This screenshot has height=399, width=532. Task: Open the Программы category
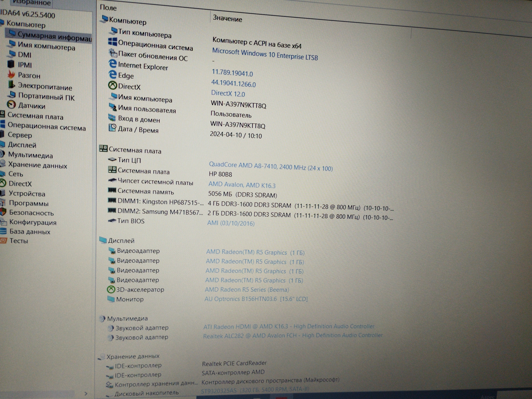(29, 203)
